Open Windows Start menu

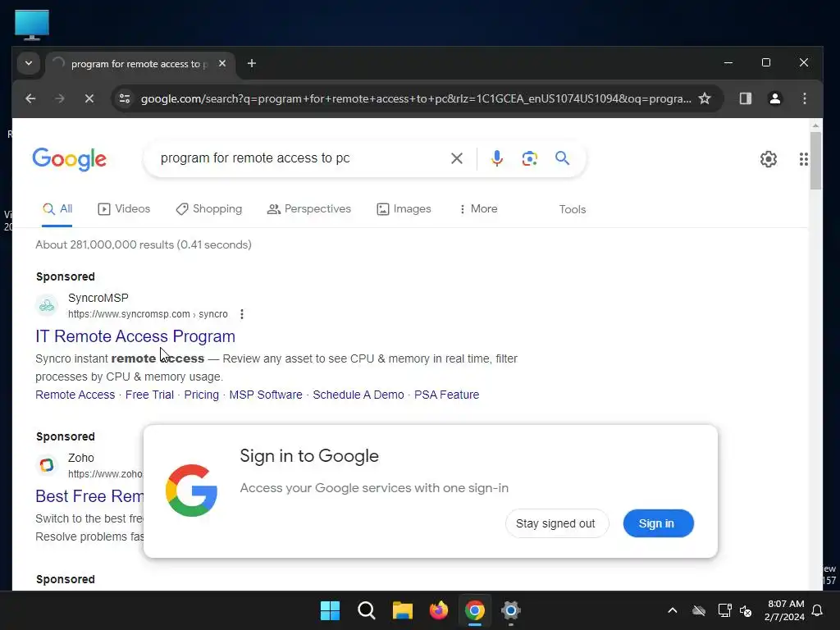coord(330,610)
